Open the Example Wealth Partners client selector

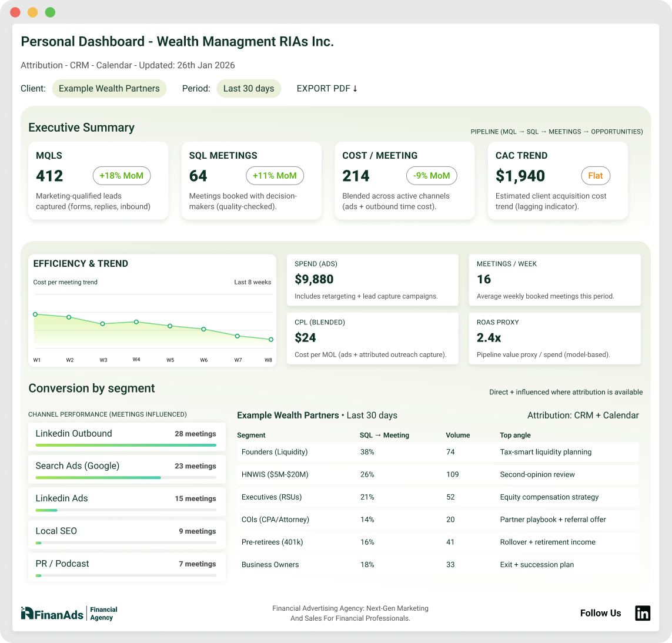109,89
